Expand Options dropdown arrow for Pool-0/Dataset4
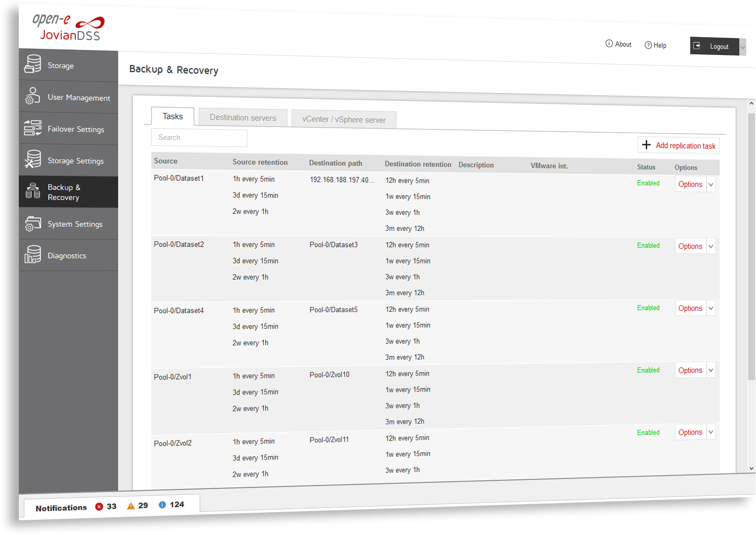 (x=711, y=308)
